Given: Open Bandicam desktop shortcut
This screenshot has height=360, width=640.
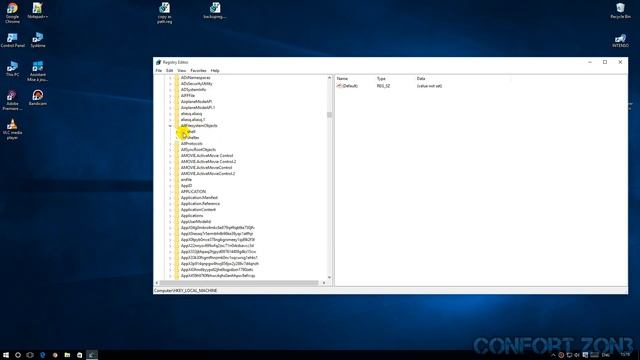Looking at the screenshot, I should (x=38, y=98).
